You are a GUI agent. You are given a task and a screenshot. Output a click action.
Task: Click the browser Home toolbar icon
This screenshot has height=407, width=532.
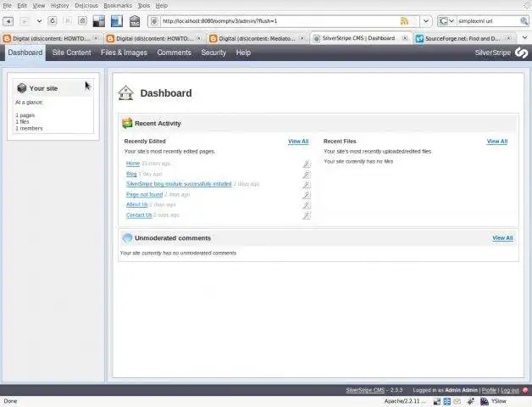point(82,21)
